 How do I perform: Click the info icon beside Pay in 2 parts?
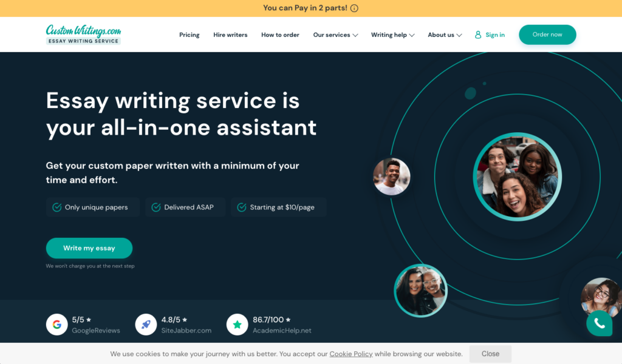pyautogui.click(x=354, y=8)
